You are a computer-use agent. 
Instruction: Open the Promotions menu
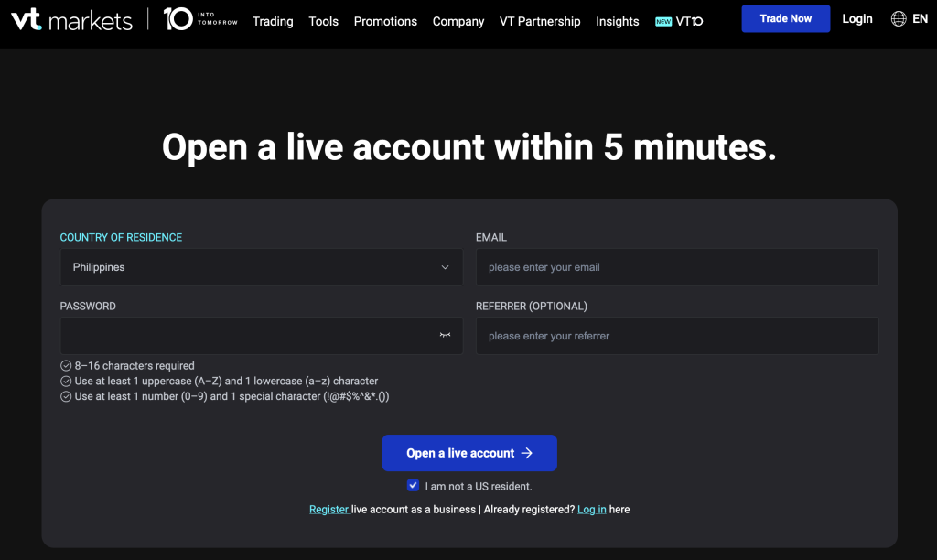pyautogui.click(x=385, y=21)
